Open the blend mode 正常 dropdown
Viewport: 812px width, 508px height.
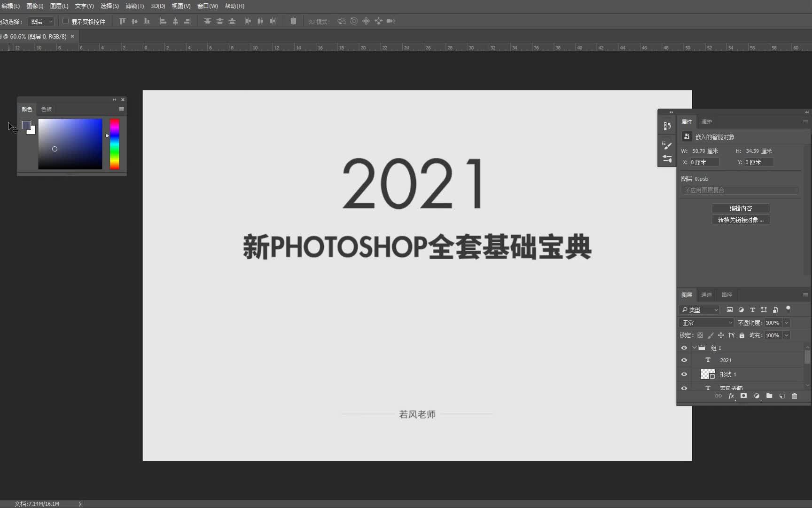[707, 323]
